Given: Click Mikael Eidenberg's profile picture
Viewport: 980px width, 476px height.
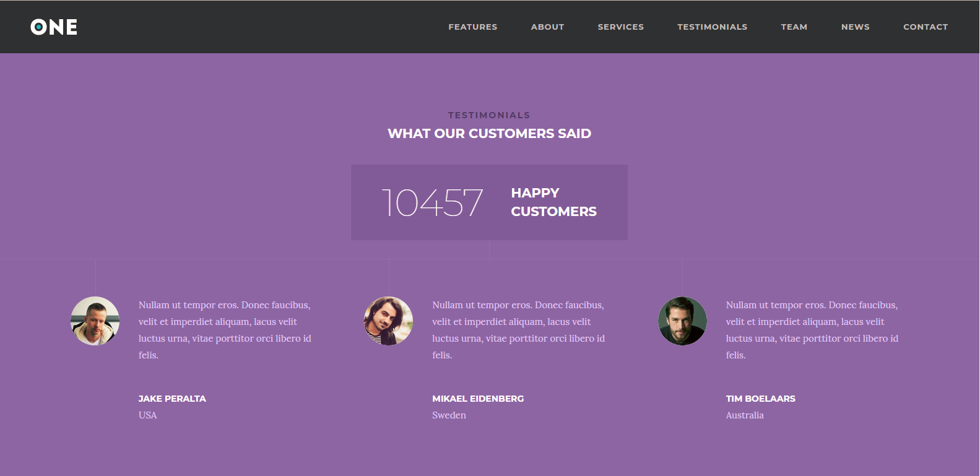Looking at the screenshot, I should point(388,321).
